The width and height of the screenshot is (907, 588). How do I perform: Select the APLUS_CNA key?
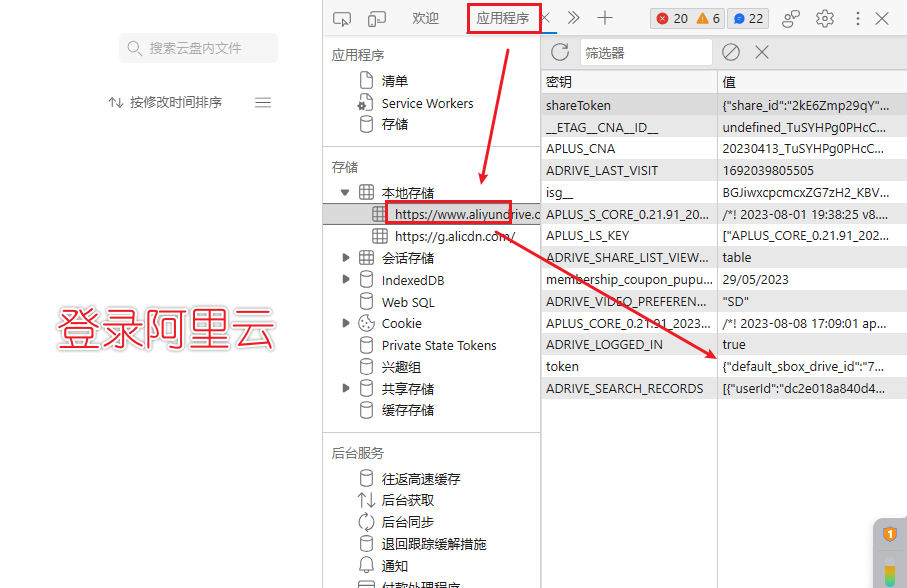click(580, 149)
